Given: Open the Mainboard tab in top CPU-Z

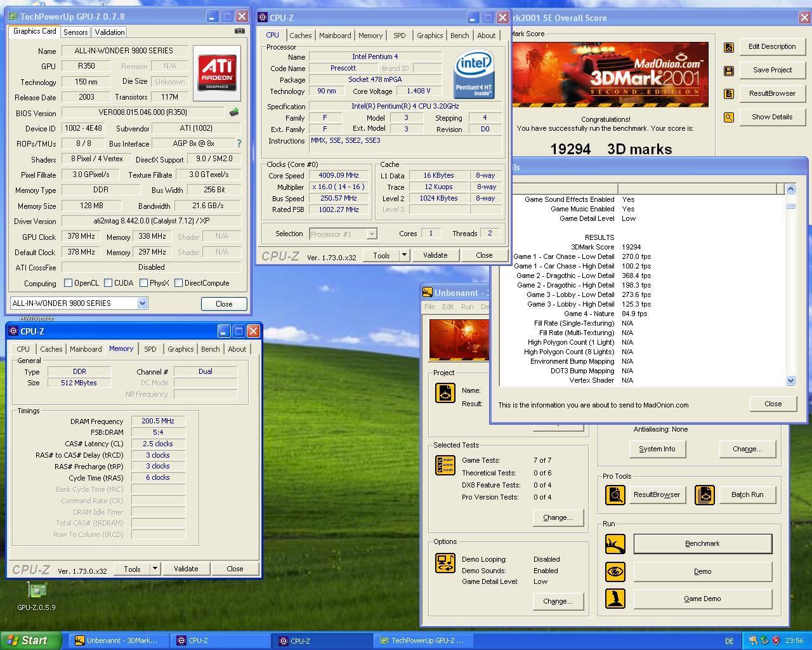Looking at the screenshot, I should (x=335, y=36).
